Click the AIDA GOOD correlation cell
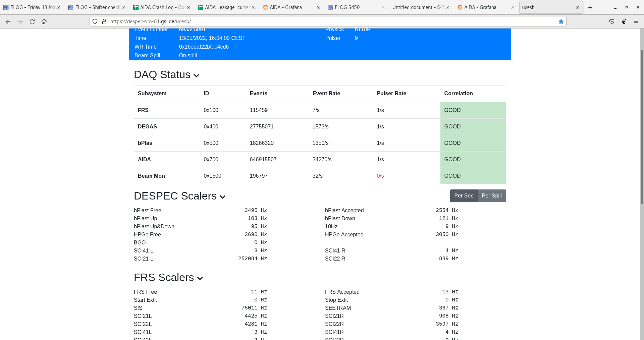Viewport: 644px width, 340px height. point(473,160)
